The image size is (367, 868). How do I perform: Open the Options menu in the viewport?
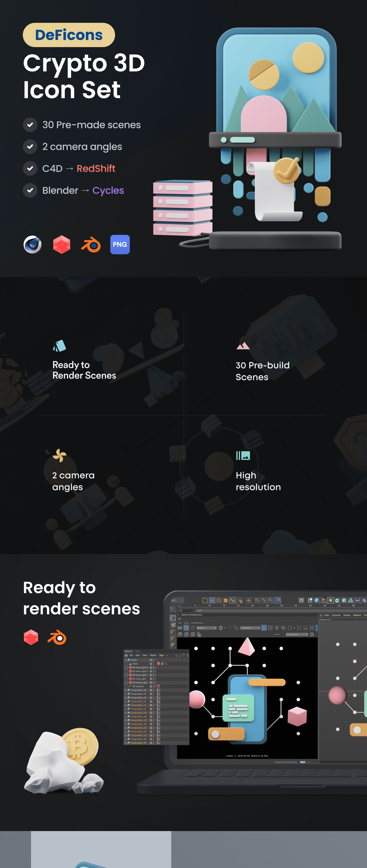[357, 615]
